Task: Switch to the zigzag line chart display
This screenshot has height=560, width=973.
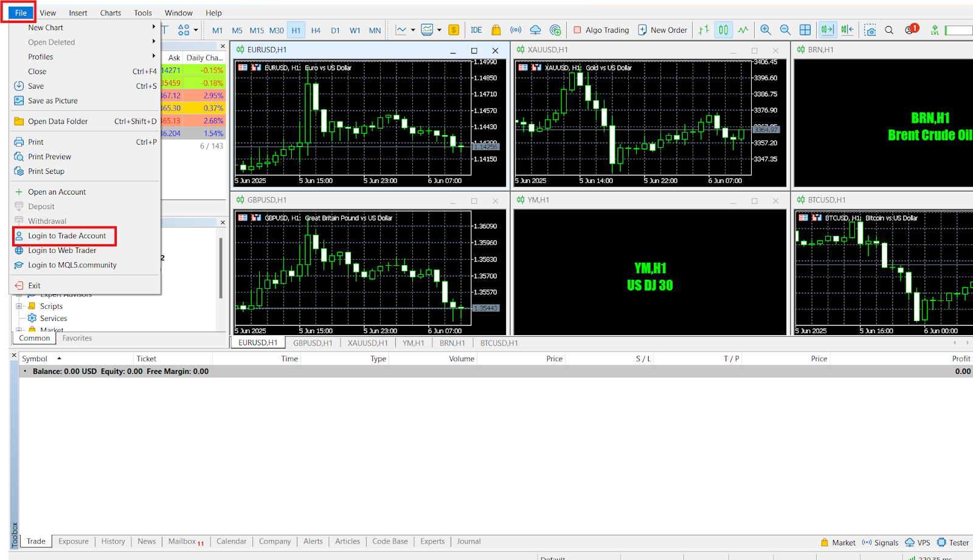Action: (x=743, y=30)
